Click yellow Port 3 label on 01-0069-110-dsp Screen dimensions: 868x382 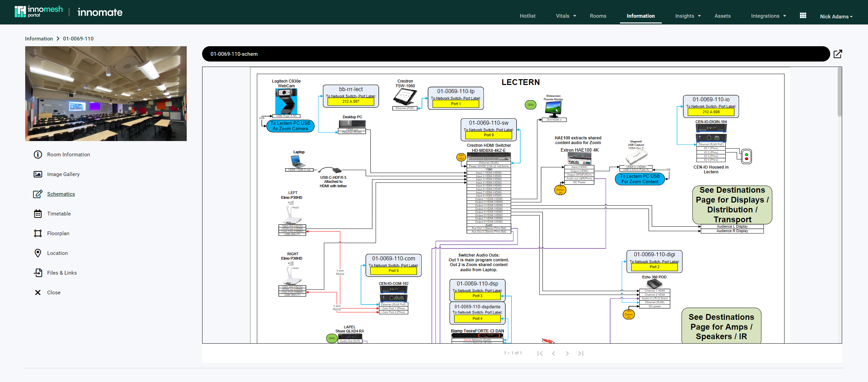[477, 296]
